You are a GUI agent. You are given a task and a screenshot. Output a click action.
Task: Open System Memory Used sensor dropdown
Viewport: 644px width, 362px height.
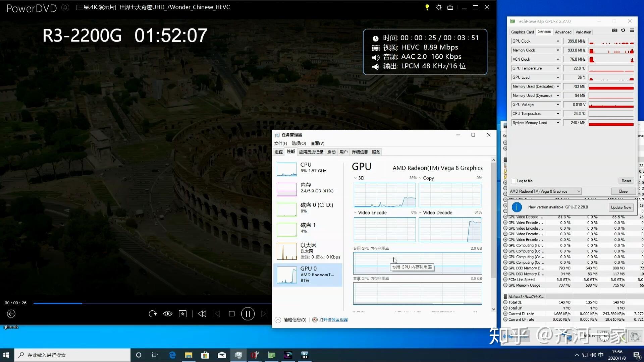point(558,123)
